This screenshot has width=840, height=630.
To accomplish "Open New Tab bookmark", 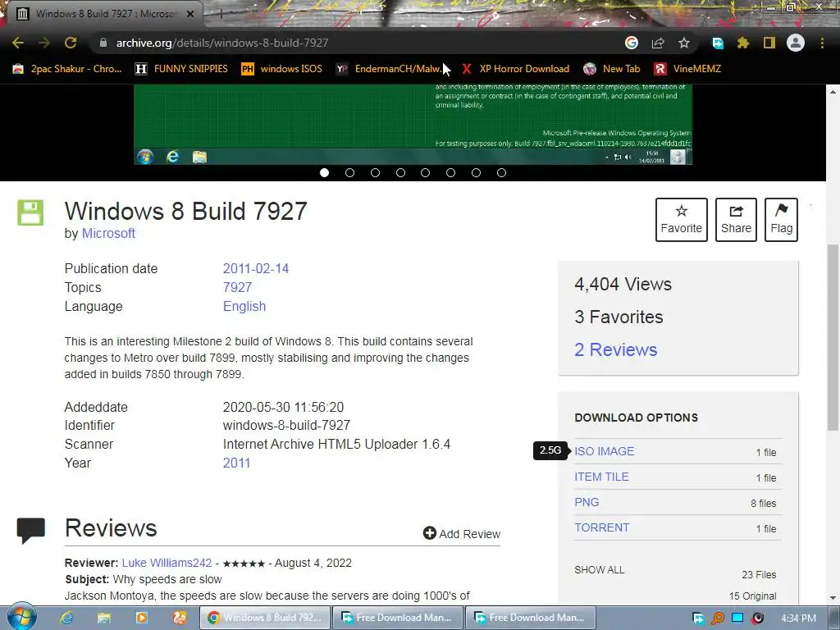I will 612,69.
